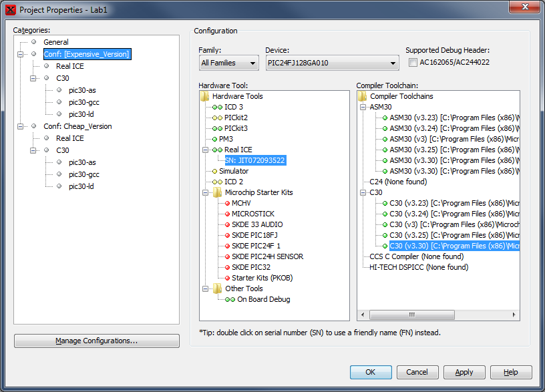Click the Compiler Toolchains folder icon
The image size is (545, 392).
point(363,96)
